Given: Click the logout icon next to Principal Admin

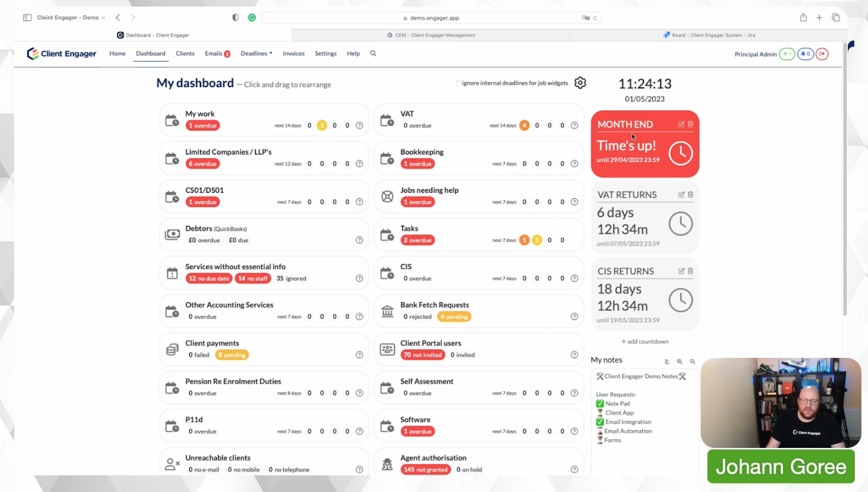Looking at the screenshot, I should click(822, 54).
